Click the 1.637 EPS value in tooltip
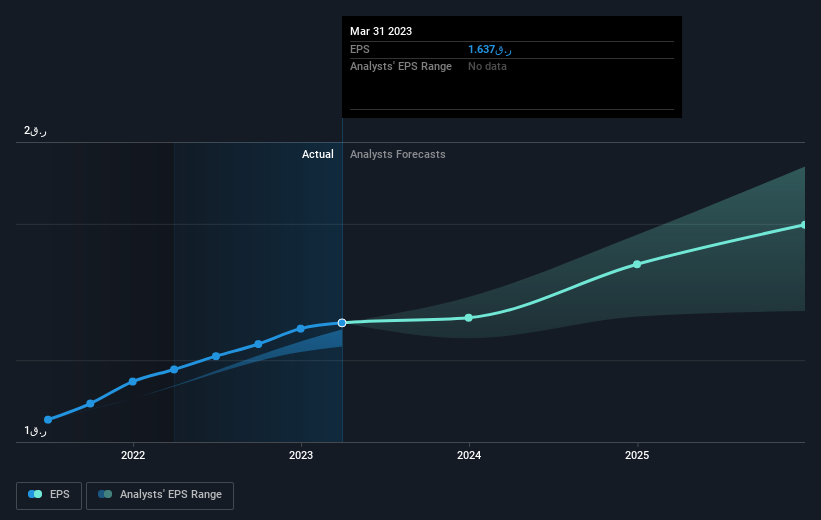The height and width of the screenshot is (520, 821). (x=490, y=49)
